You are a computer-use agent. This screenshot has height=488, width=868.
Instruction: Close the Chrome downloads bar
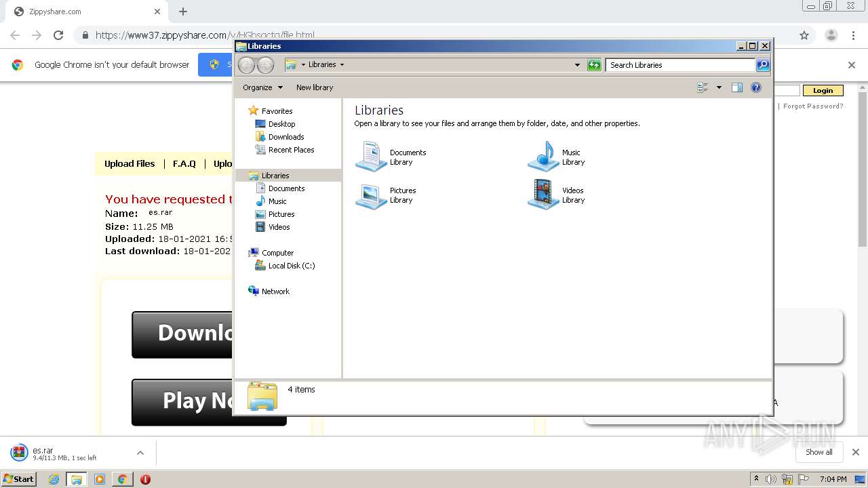[x=856, y=452]
